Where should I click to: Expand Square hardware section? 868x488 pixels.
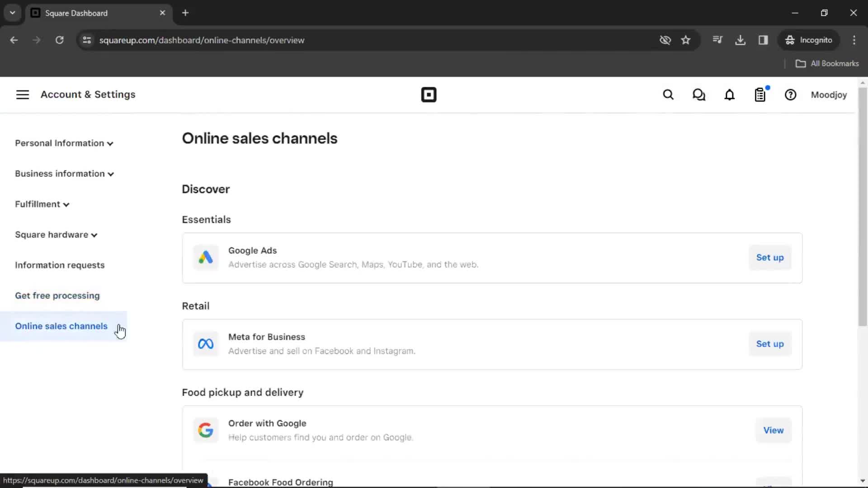[56, 235]
